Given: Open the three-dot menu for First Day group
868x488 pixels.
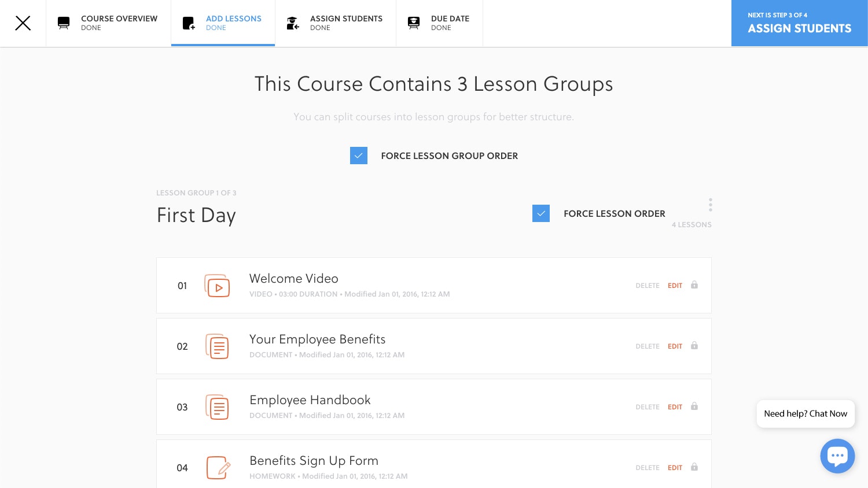Looking at the screenshot, I should pyautogui.click(x=710, y=205).
